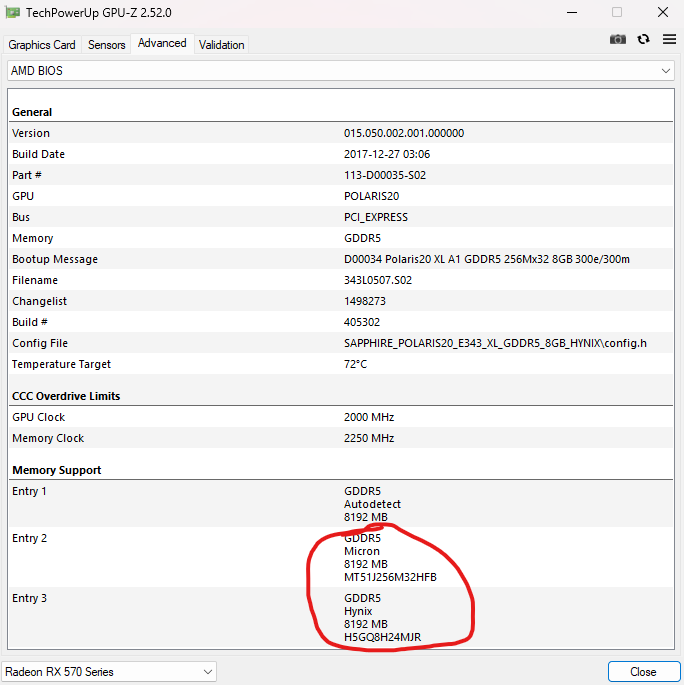
Task: Click the Config File label
Action: [40, 343]
